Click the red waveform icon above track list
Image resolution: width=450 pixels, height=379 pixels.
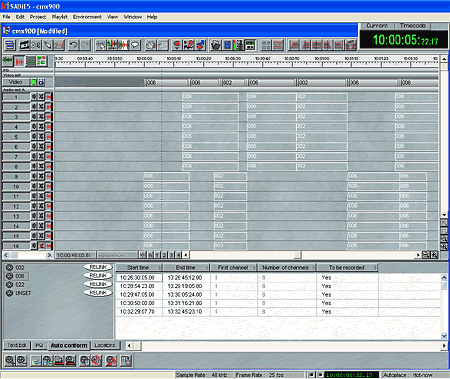(x=19, y=61)
